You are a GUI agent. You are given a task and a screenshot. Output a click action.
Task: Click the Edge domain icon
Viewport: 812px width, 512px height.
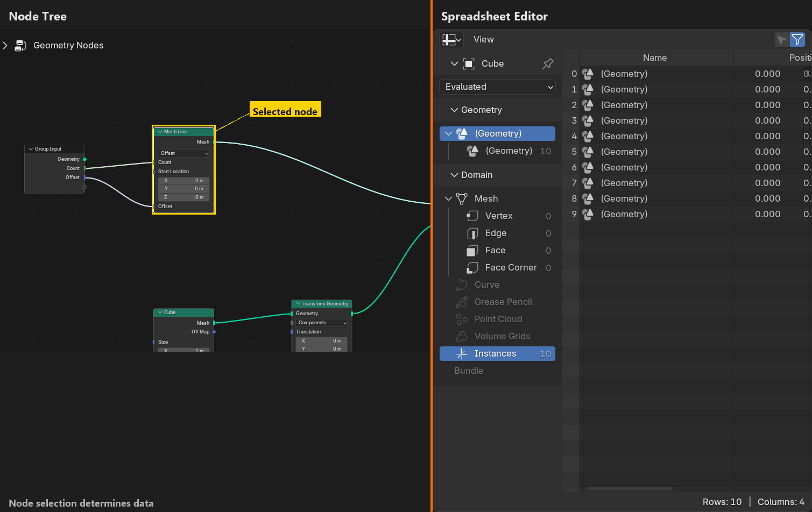tap(472, 233)
